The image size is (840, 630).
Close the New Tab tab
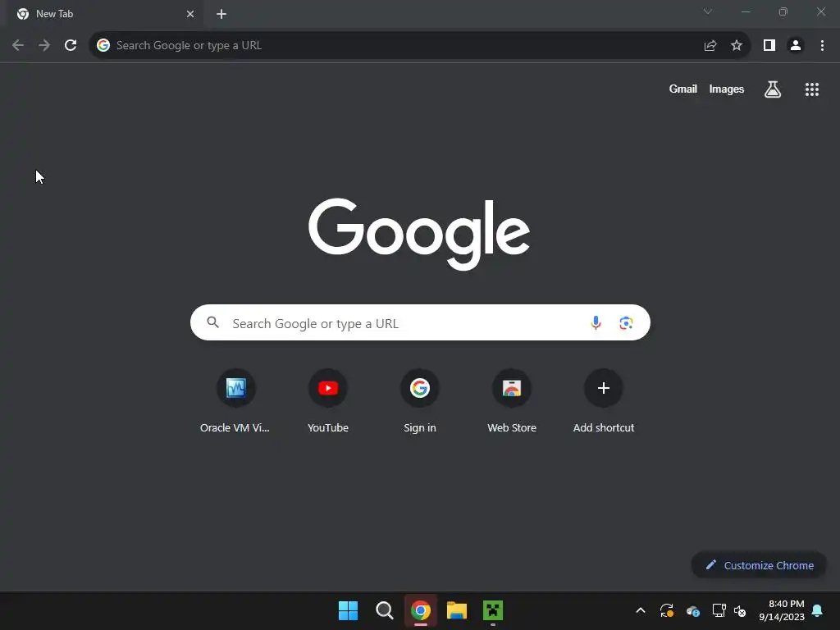[x=190, y=14]
